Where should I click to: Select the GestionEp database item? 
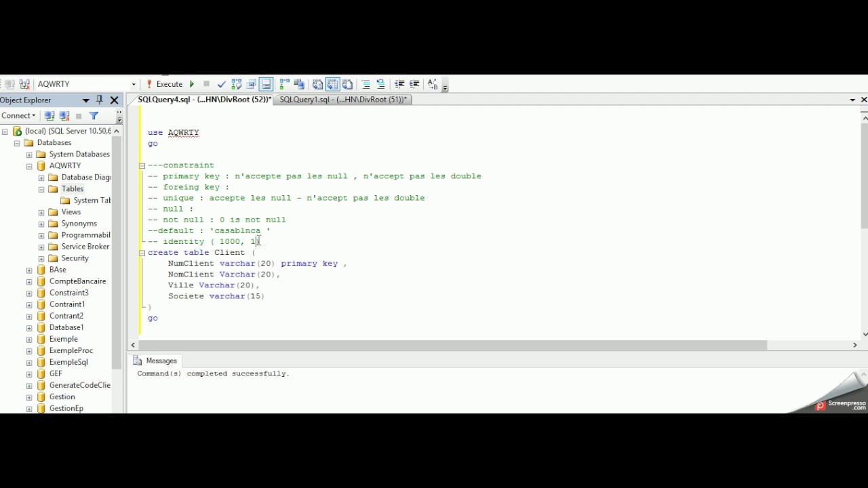pyautogui.click(x=66, y=408)
